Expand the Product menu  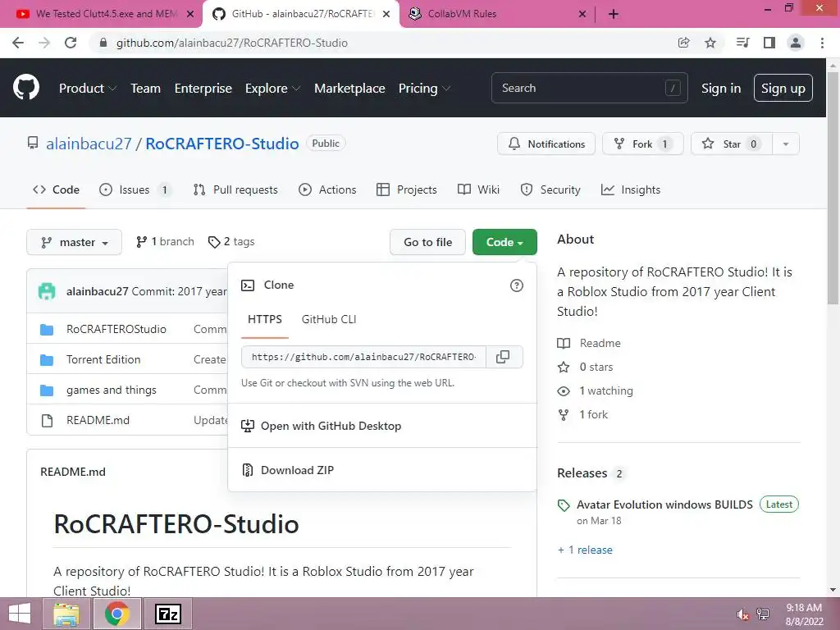coord(87,89)
